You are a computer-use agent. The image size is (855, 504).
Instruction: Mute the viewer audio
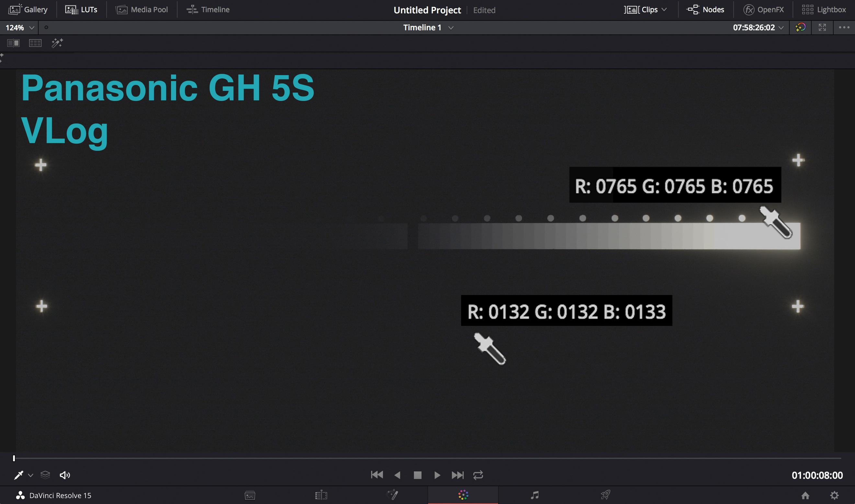(64, 475)
